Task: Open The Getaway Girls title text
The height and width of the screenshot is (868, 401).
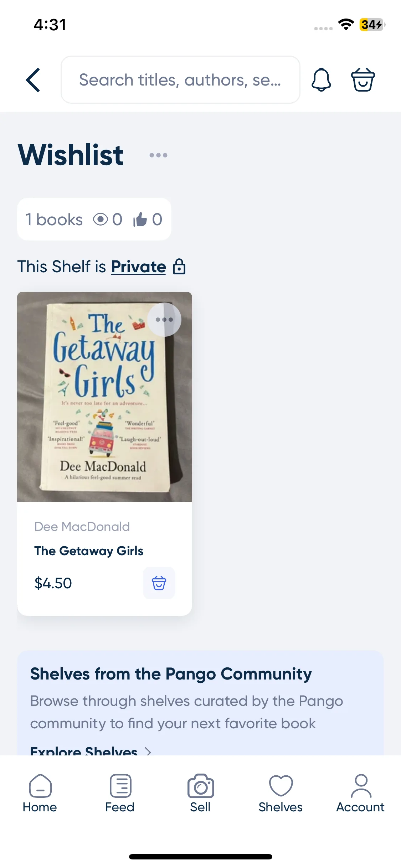Action: tap(89, 551)
